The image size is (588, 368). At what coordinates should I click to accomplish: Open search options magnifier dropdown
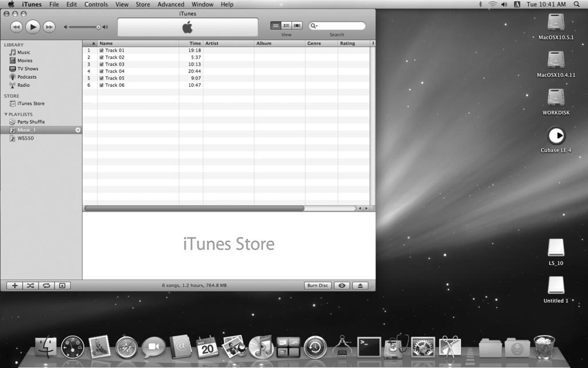pyautogui.click(x=314, y=26)
